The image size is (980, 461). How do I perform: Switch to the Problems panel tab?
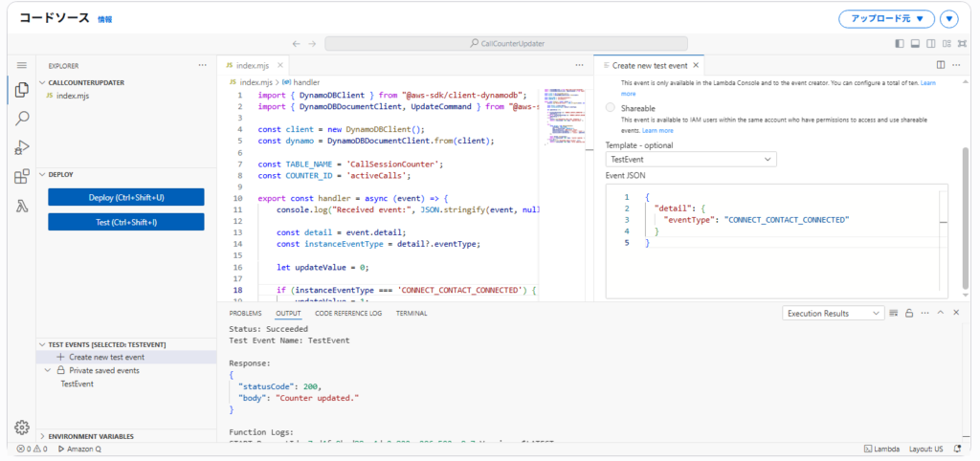(x=245, y=313)
